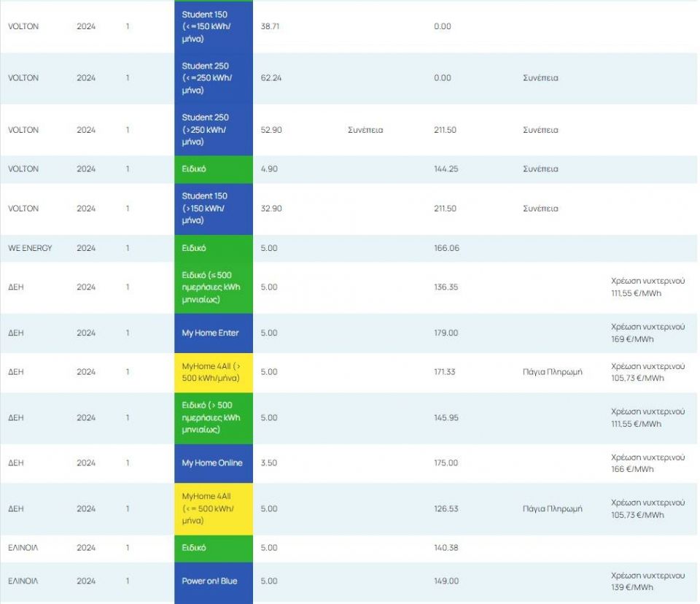The height and width of the screenshot is (604, 700).
Task: Select the 179.00 price for My Home Enter
Action: coord(446,333)
